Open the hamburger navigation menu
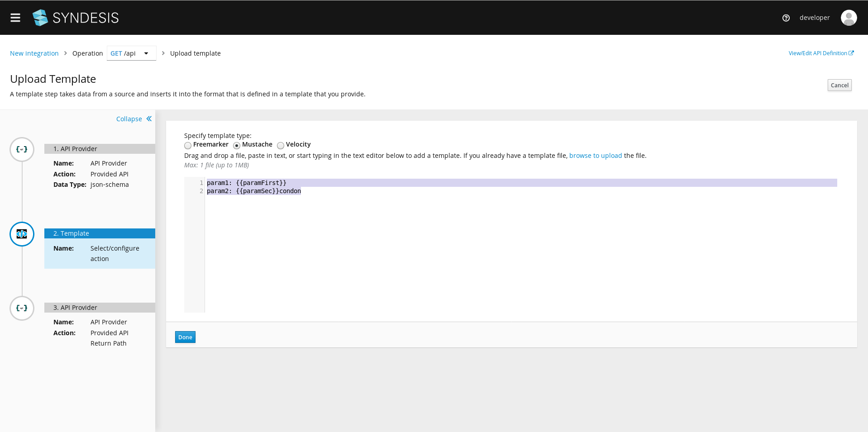The width and height of the screenshot is (868, 432). (15, 18)
